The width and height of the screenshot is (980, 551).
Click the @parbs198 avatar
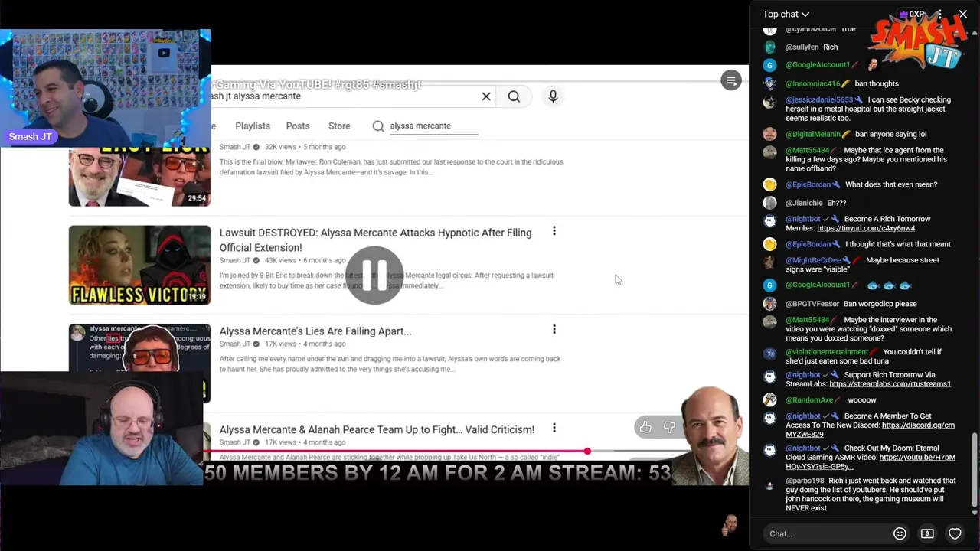coord(769,485)
